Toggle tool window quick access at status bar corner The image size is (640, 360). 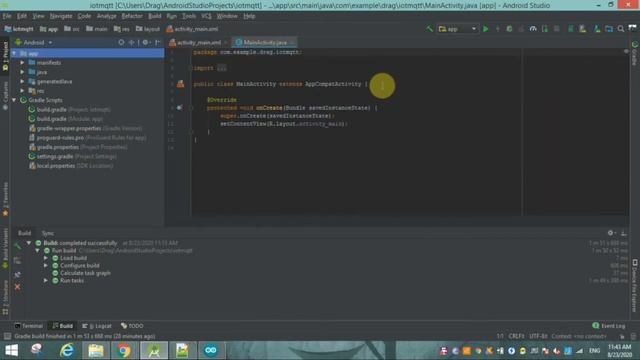(x=7, y=336)
